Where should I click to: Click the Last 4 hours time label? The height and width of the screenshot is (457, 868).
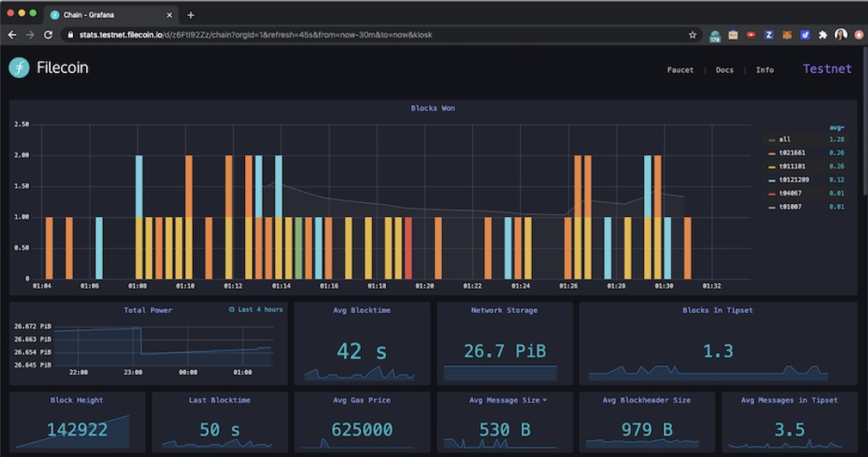point(260,309)
